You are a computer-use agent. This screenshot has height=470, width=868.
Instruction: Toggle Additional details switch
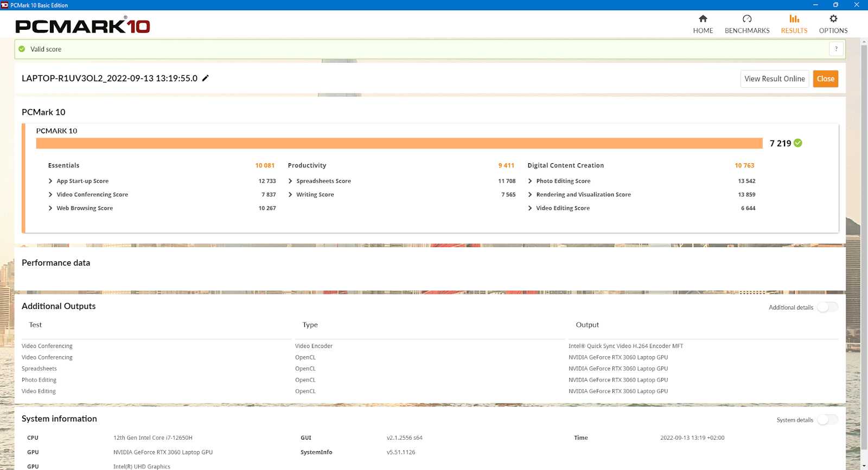point(828,307)
